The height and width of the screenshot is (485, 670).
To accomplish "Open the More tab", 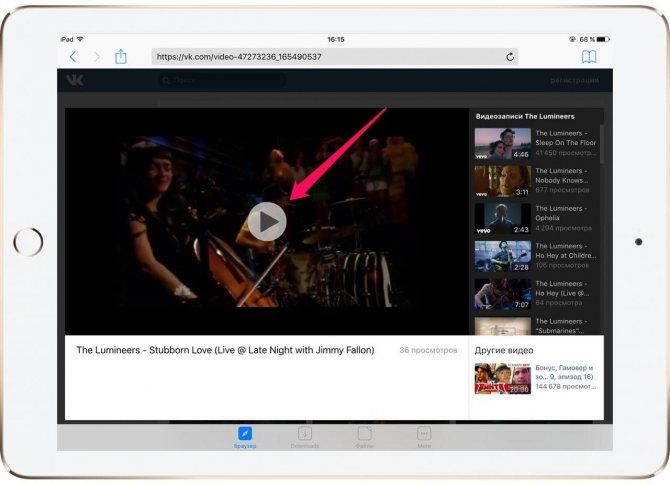I will pos(424,437).
